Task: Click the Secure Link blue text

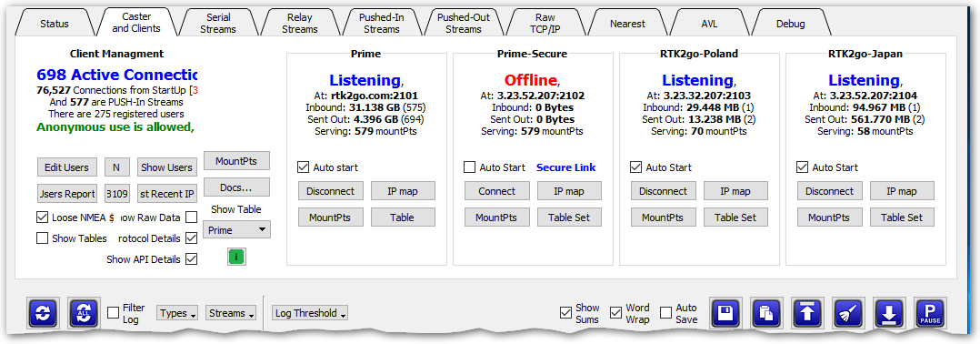Action: [566, 167]
